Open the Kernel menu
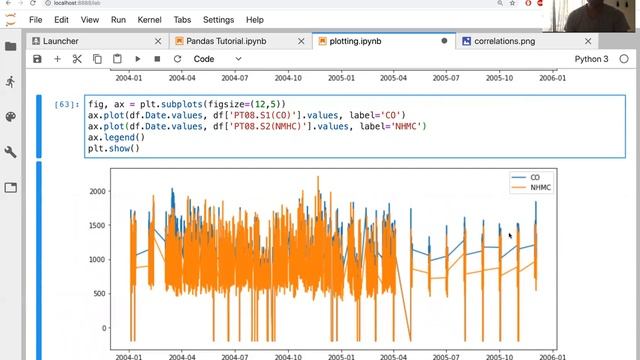Viewport: 640px width, 360px height. click(x=149, y=20)
